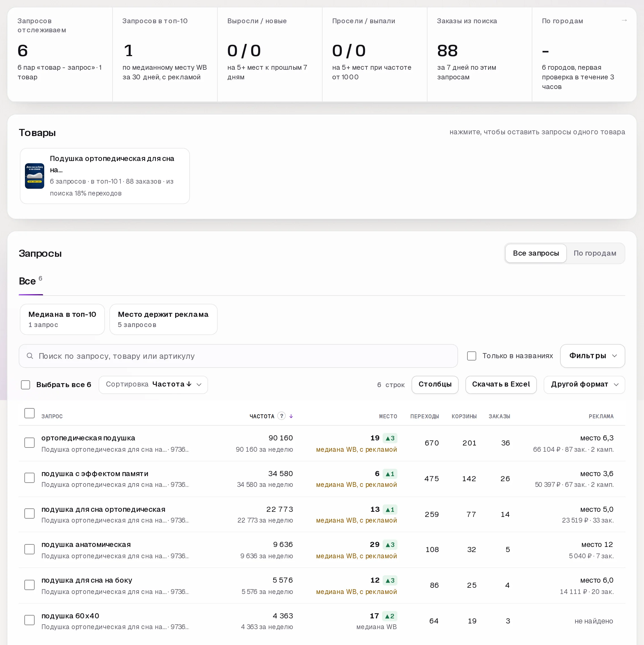Open the Заказы из поиска summary card
644x645 pixels.
coord(479,54)
